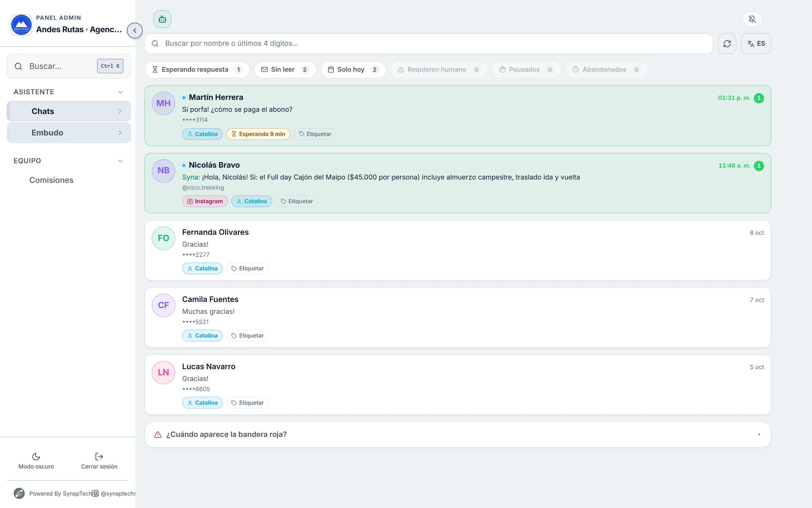812x508 pixels.
Task: Expand the Chats chevron arrow
Action: click(x=120, y=111)
